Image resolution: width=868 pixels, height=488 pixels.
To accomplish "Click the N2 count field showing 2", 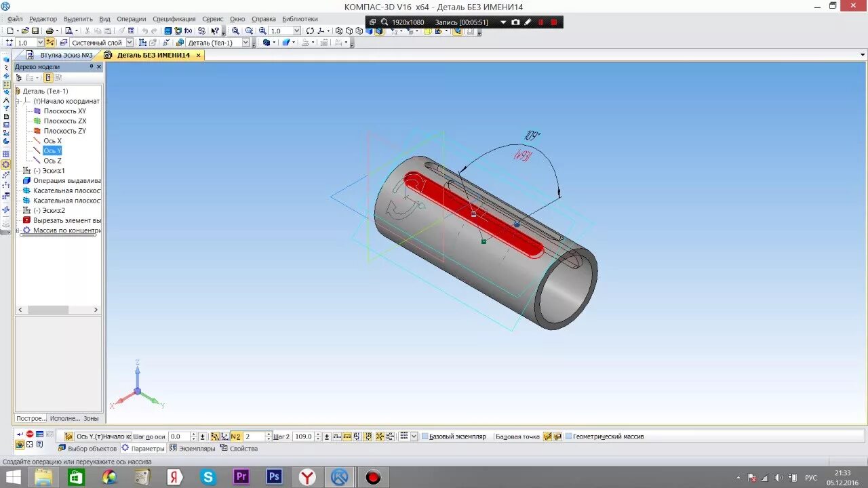I will pos(254,436).
